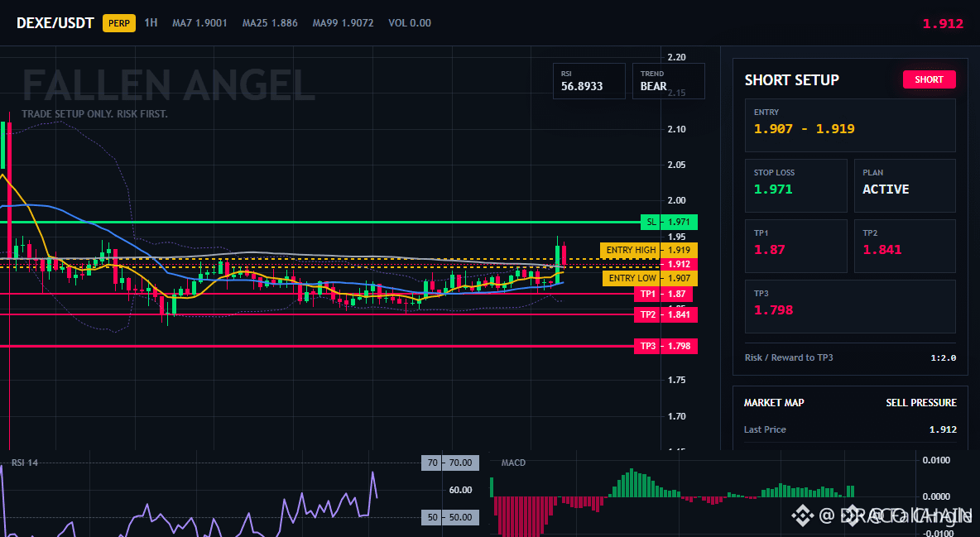The image size is (980, 537).
Task: Click the Last Price 1.912 value
Action: pos(943,429)
